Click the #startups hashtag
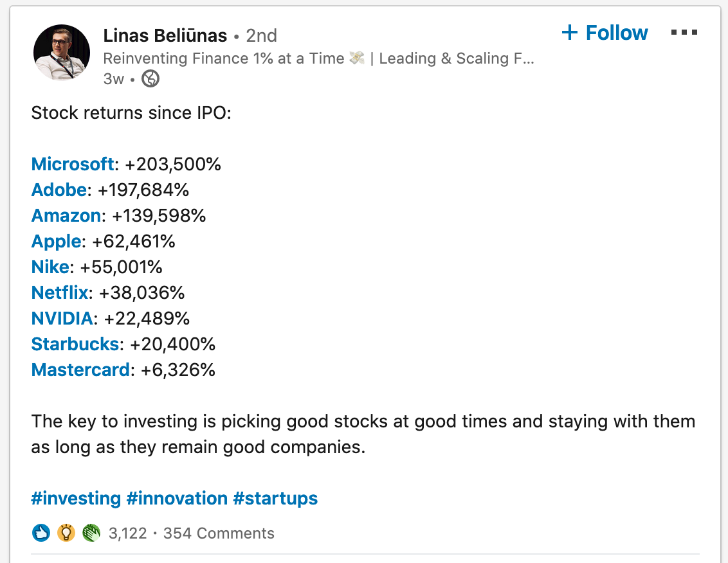Viewport: 728px width, 563px height. pos(275,498)
